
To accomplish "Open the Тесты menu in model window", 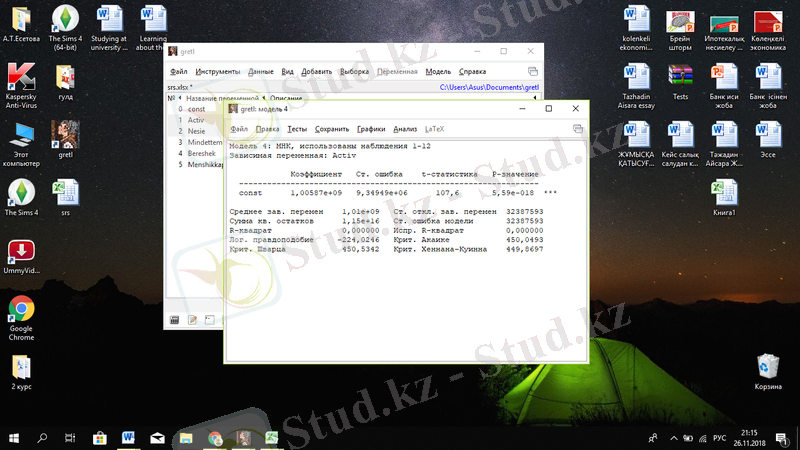I will pyautogui.click(x=297, y=129).
